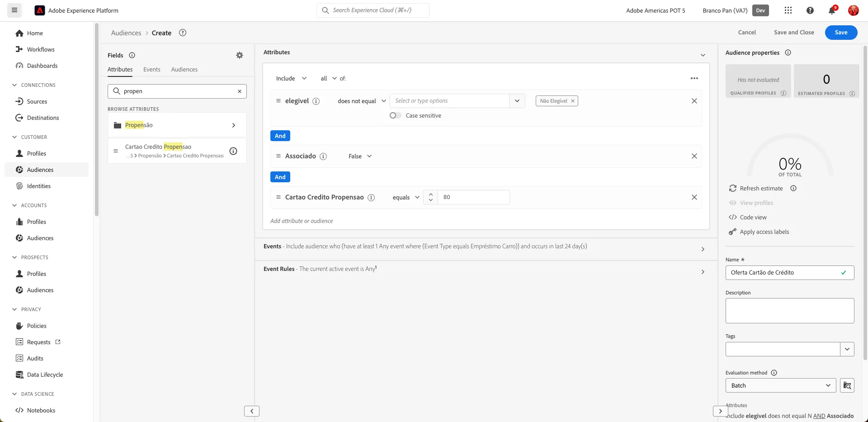This screenshot has height=422, width=868.
Task: Remove the Não Elegível tag
Action: click(573, 101)
